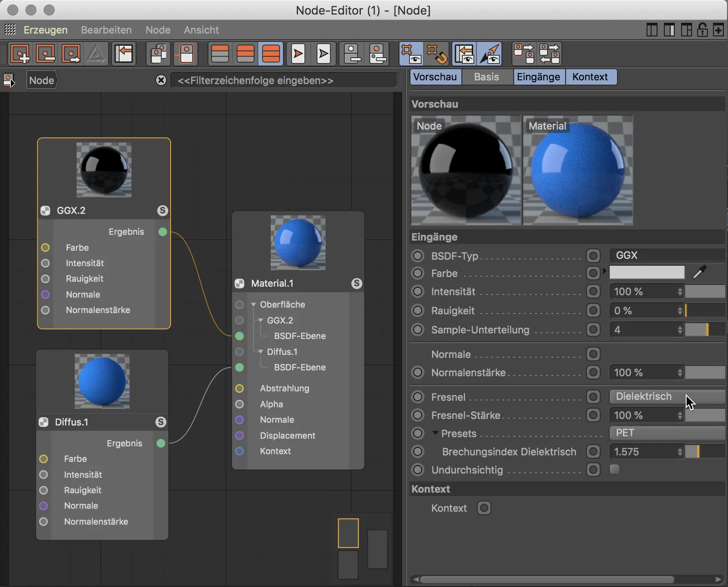Click the node icon with right arrow
This screenshot has width=728, height=587.
pos(71,54)
